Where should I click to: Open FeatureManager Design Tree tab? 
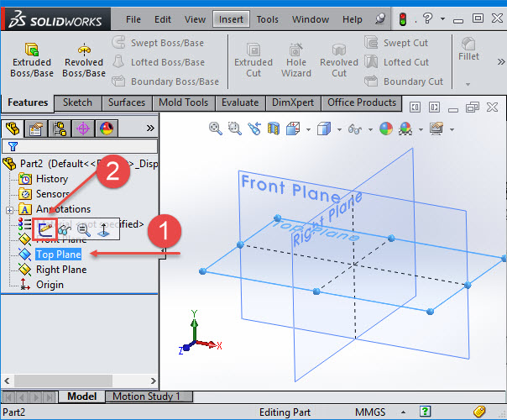(13, 129)
